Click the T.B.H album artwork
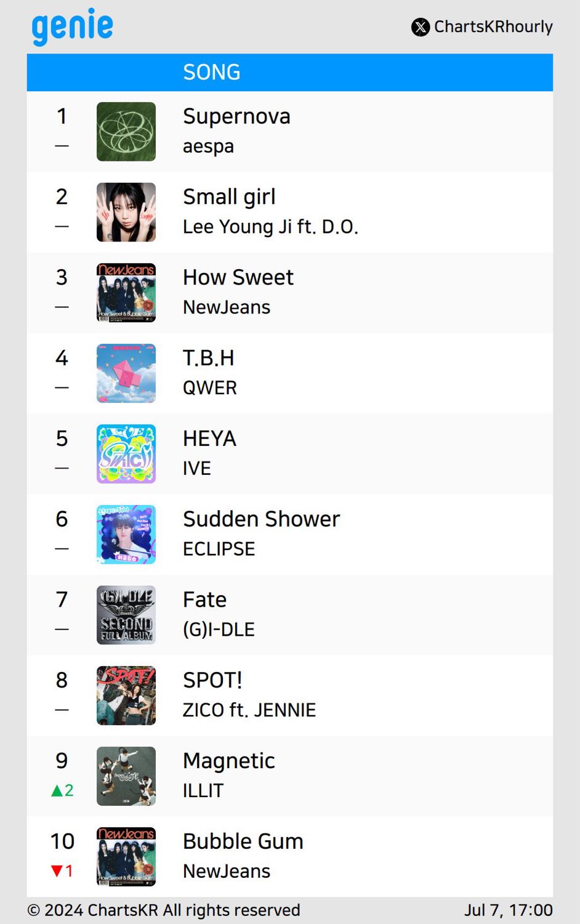This screenshot has height=924, width=580. pos(126,373)
